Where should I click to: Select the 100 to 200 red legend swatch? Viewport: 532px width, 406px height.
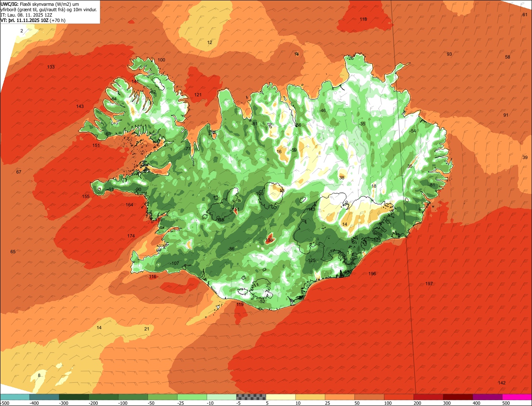[x=399, y=397]
